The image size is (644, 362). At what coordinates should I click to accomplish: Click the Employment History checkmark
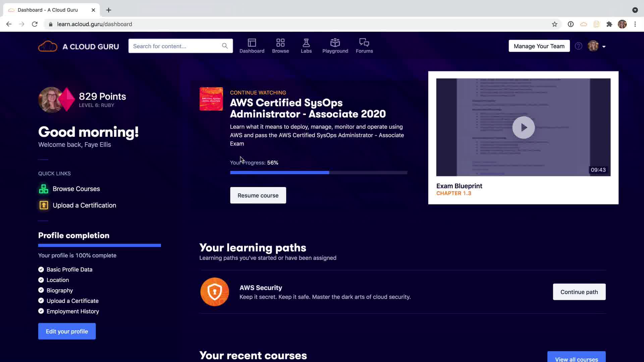pos(41,311)
